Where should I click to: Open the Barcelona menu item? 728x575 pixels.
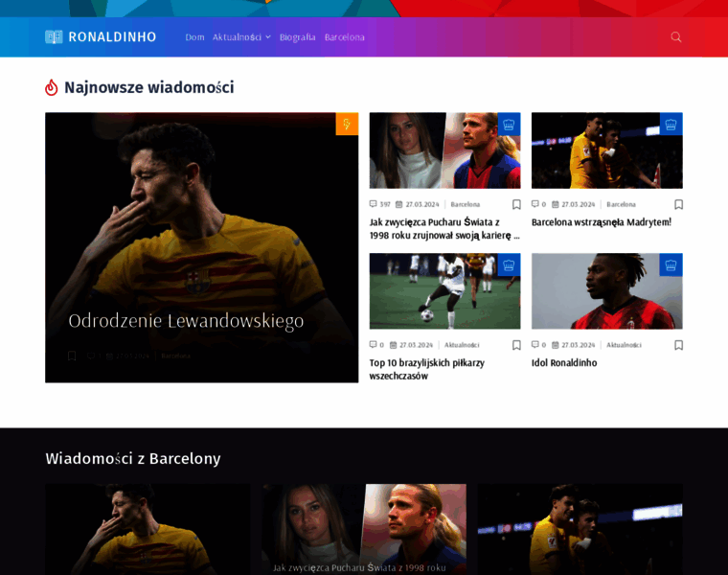345,37
